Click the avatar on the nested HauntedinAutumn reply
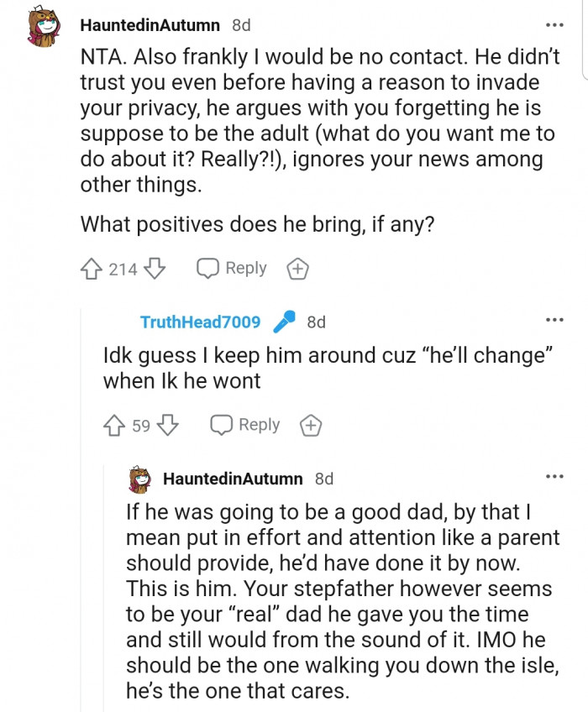This screenshot has height=712, width=588. click(x=139, y=479)
